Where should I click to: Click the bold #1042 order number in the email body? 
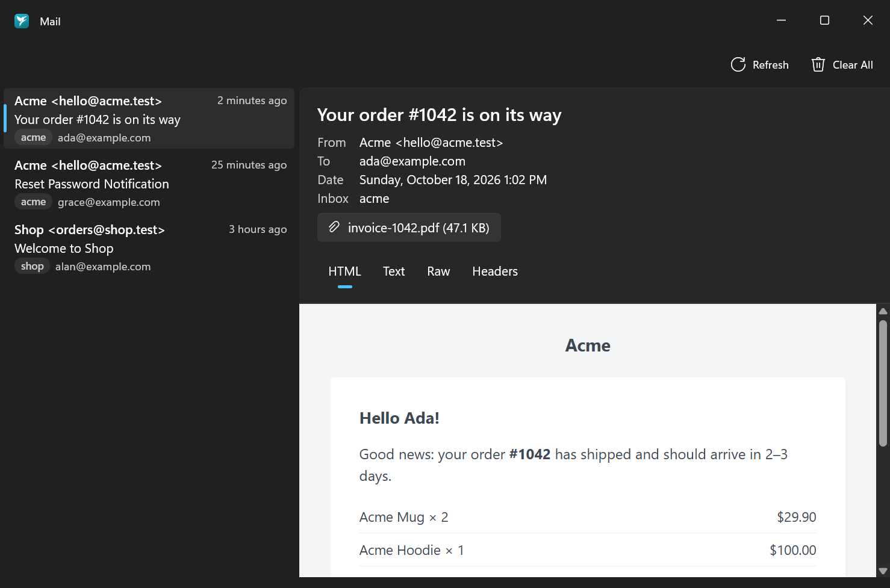tap(530, 454)
